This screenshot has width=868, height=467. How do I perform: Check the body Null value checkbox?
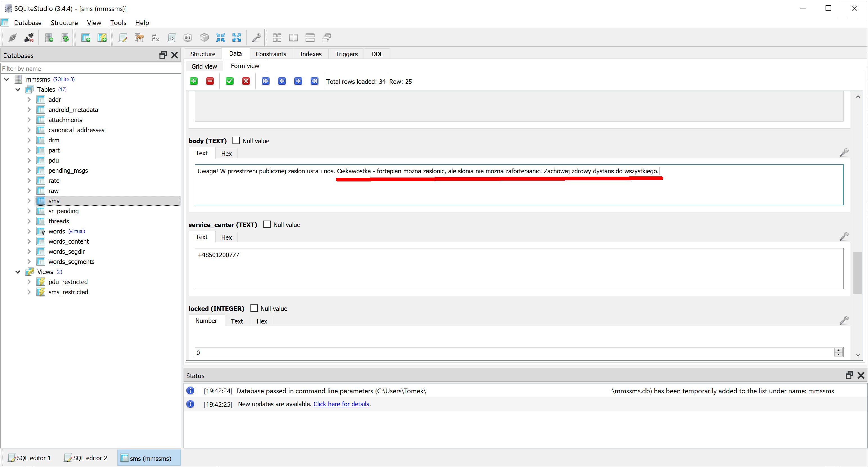point(236,141)
